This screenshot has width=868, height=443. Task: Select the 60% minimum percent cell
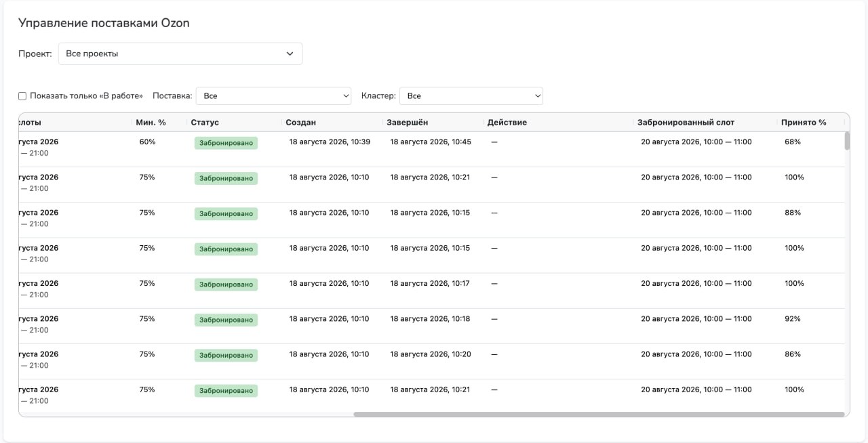(x=147, y=142)
